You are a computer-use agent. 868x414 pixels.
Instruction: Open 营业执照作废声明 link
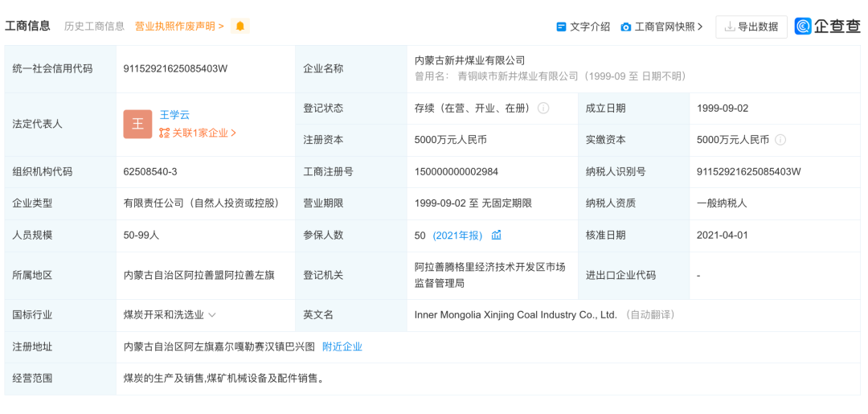click(x=175, y=26)
